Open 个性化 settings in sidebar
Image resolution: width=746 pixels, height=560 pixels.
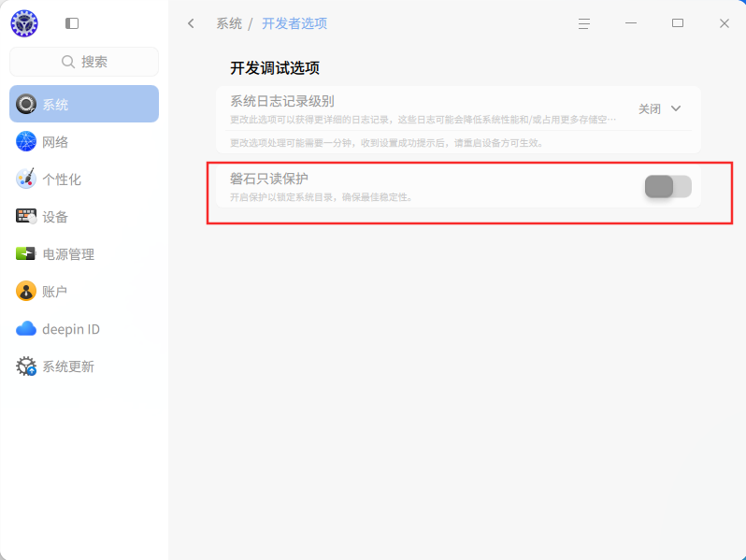[x=84, y=179]
